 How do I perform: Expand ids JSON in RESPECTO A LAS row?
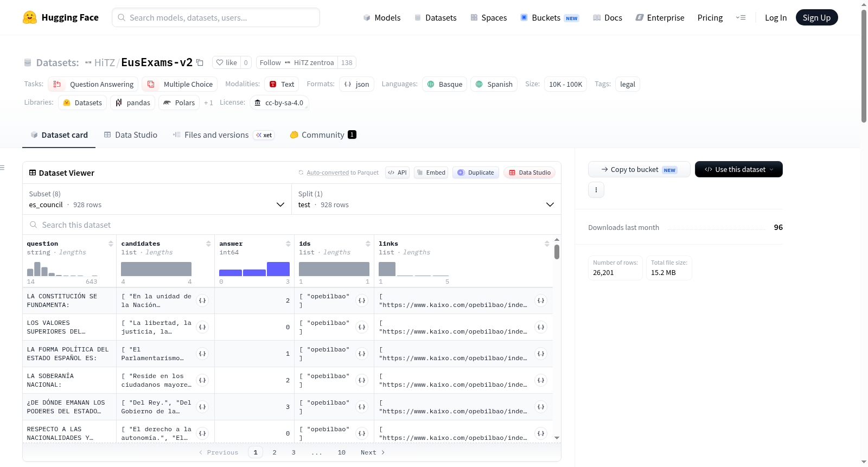(x=362, y=433)
